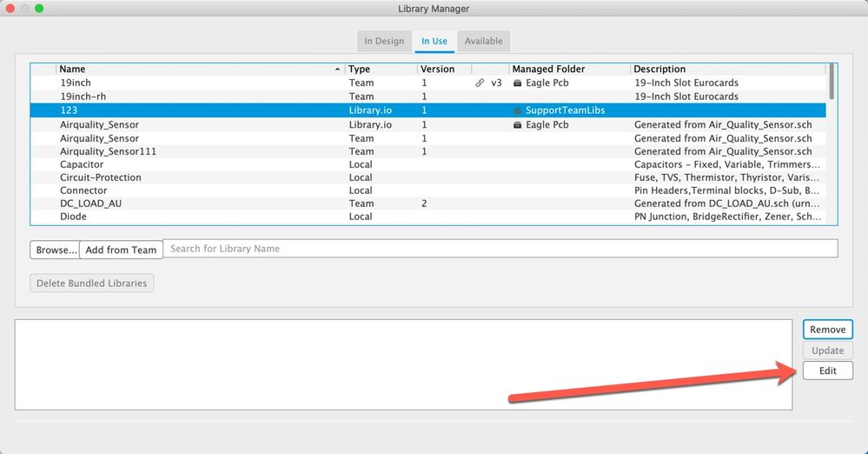Click the 'Generated from DC_LOAD_AU.sch' description

point(726,204)
